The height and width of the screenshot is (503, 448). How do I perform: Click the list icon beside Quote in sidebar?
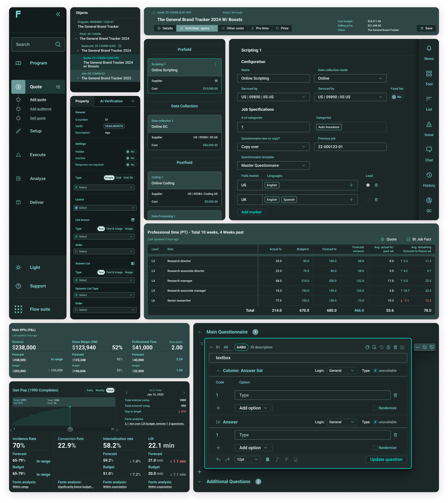click(58, 87)
